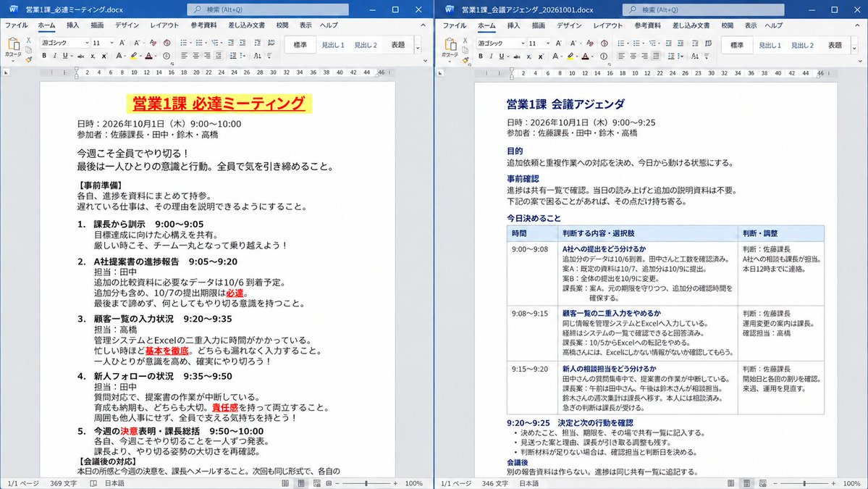Open underline style arrow in the left window
The image size is (868, 489).
[72, 56]
